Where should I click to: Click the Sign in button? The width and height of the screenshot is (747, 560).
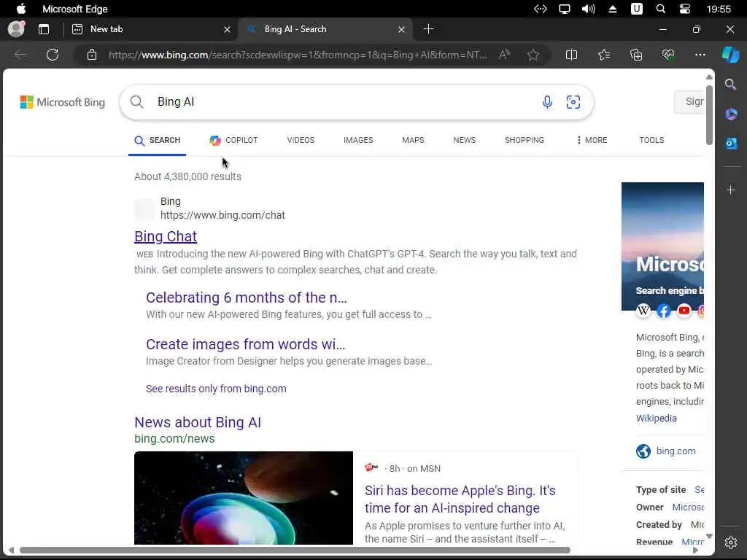(x=689, y=102)
